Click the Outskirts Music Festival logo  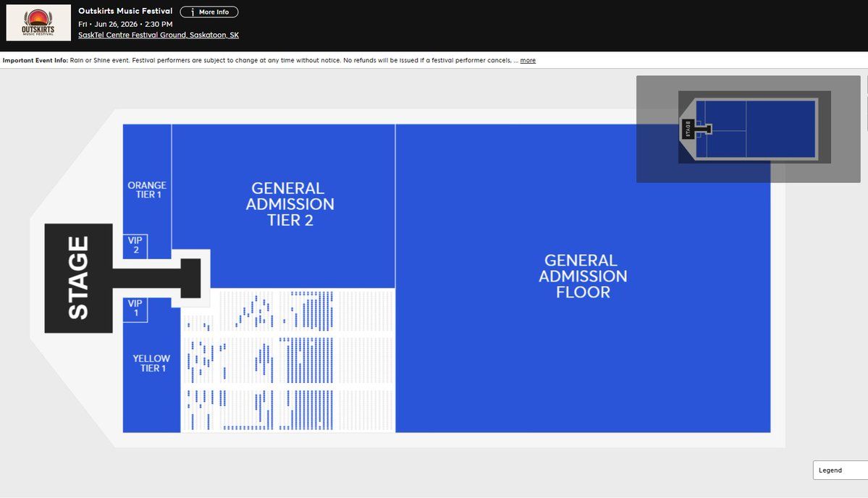(38, 22)
